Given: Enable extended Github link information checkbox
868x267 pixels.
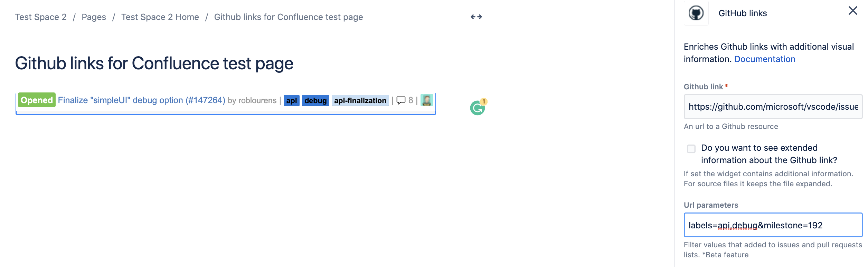Looking at the screenshot, I should pyautogui.click(x=691, y=149).
